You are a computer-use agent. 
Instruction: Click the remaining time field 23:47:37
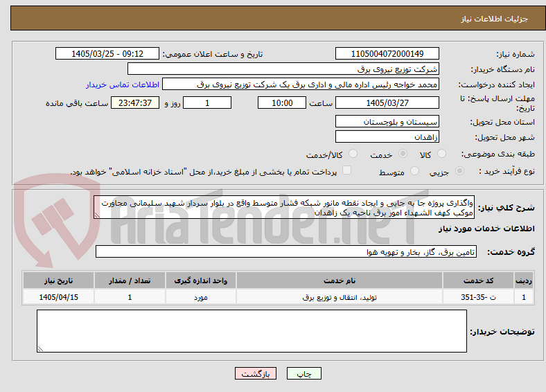135,103
